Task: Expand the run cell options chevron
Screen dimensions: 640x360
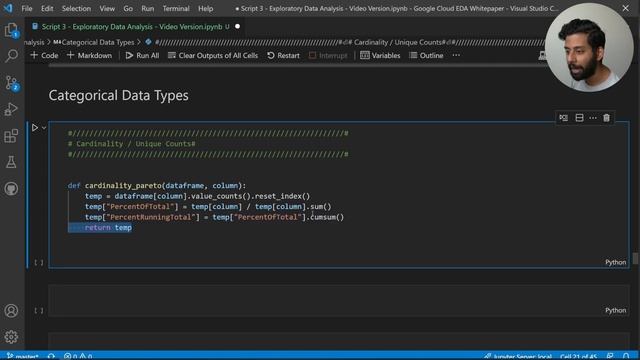Action: pyautogui.click(x=44, y=128)
